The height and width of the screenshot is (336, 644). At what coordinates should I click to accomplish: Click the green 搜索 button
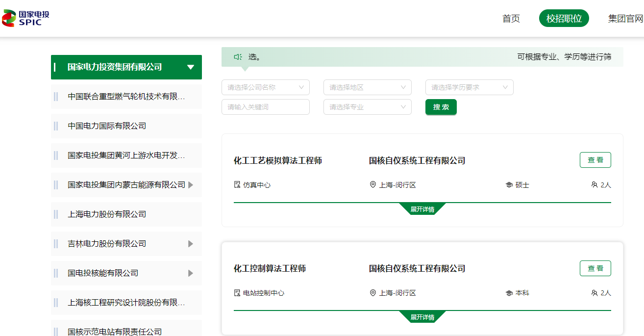pos(441,107)
